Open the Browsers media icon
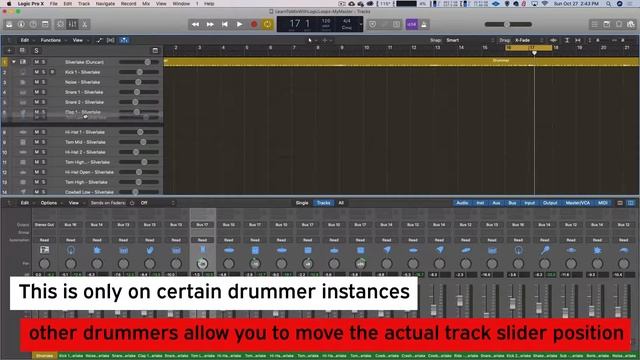 point(631,24)
